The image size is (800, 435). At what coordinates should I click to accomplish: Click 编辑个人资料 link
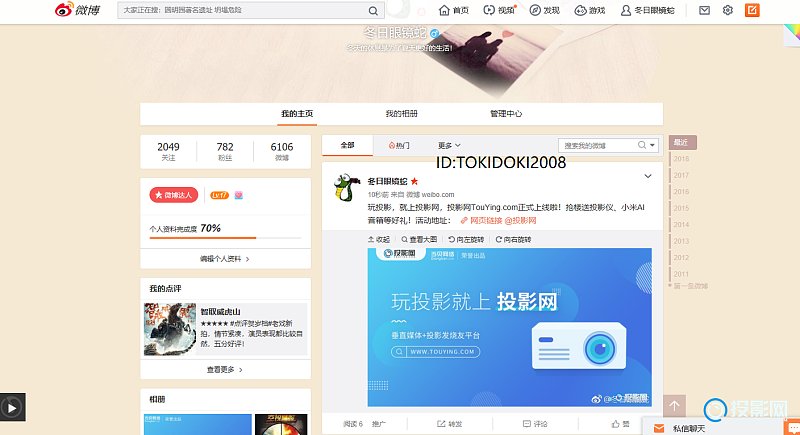pos(225,259)
